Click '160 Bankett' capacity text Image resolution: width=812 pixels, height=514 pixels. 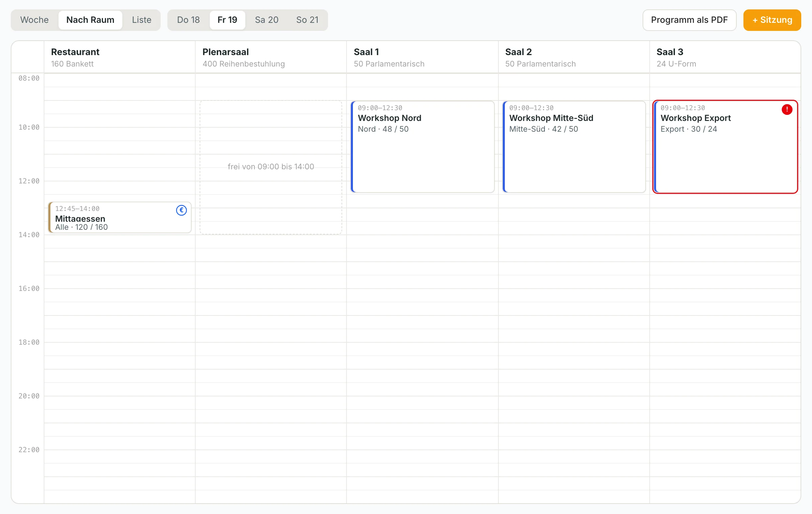(72, 64)
